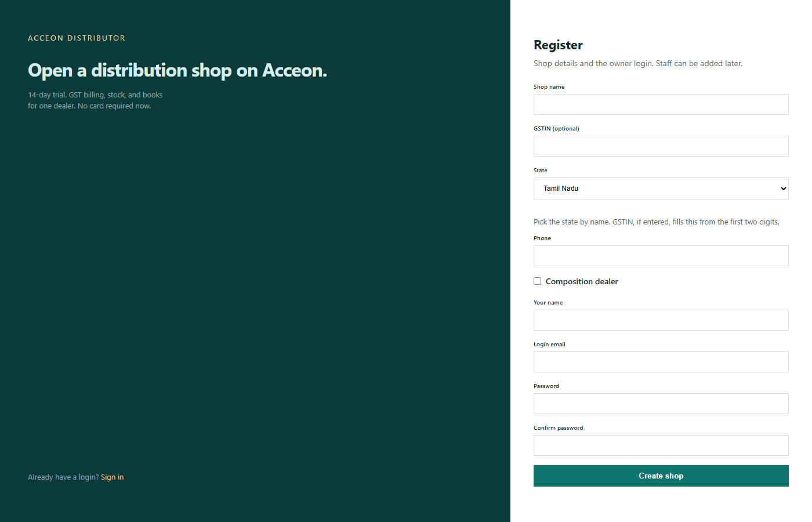Screen dimensions: 812x522
Task: Focus the Login email field
Action: click(x=661, y=362)
